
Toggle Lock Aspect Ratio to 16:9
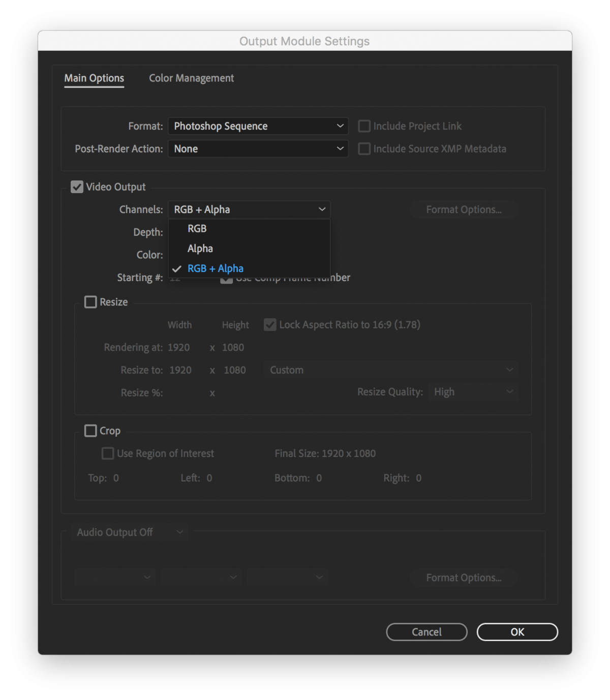point(270,324)
